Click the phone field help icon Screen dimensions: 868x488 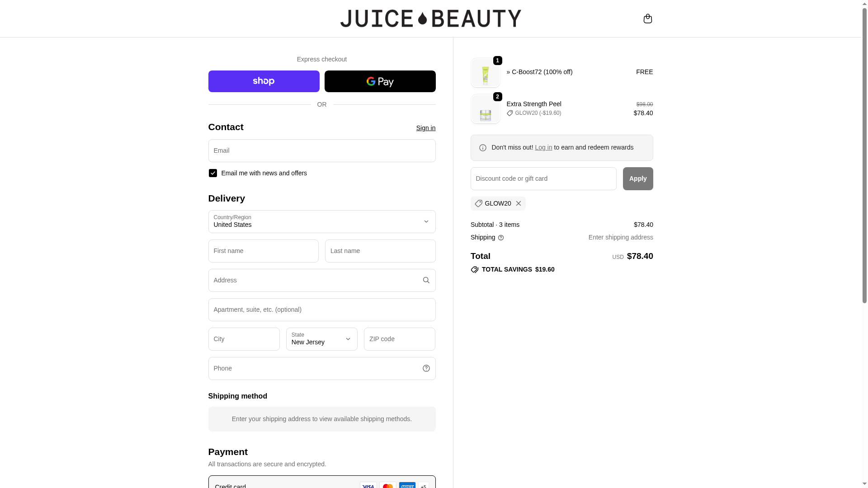426,368
